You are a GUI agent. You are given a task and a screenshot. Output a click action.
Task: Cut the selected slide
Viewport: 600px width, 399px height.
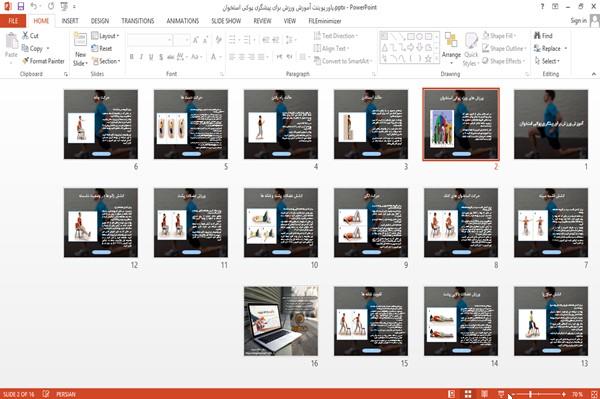click(30, 36)
